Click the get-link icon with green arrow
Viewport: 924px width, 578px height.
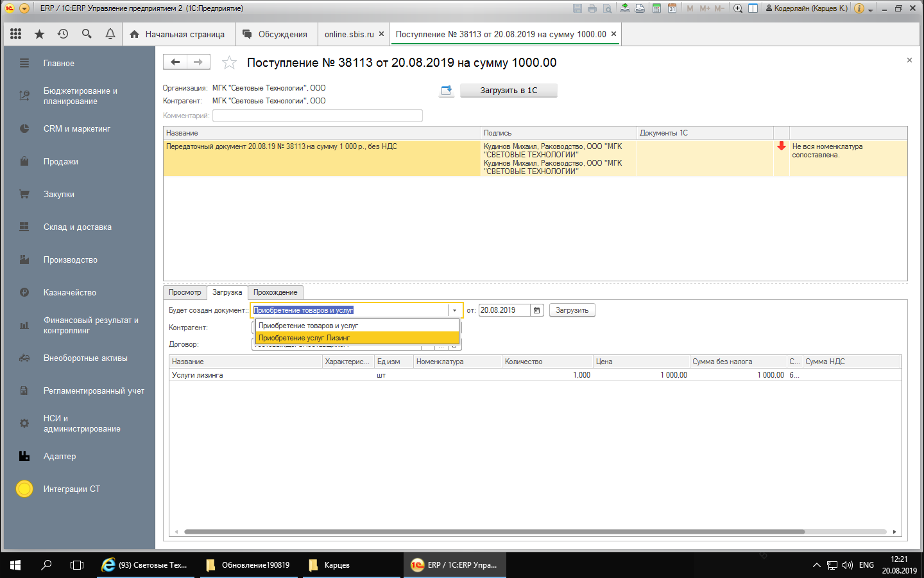(x=625, y=8)
